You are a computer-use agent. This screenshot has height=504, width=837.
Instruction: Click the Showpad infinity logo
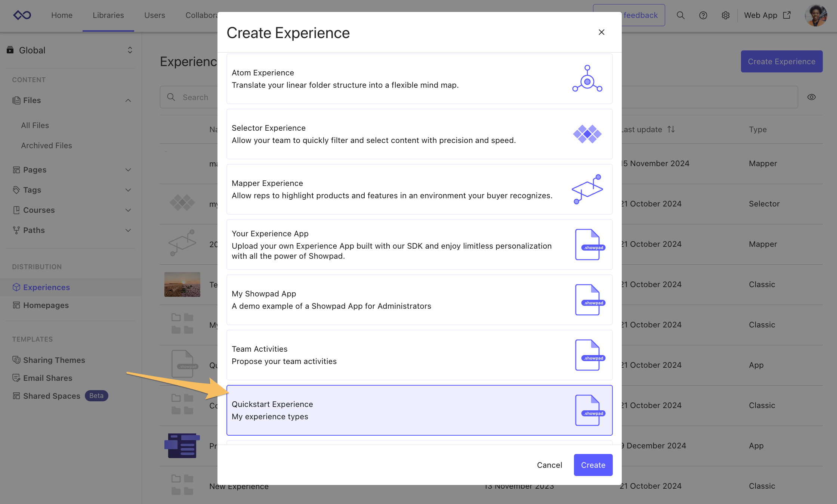[x=22, y=15]
